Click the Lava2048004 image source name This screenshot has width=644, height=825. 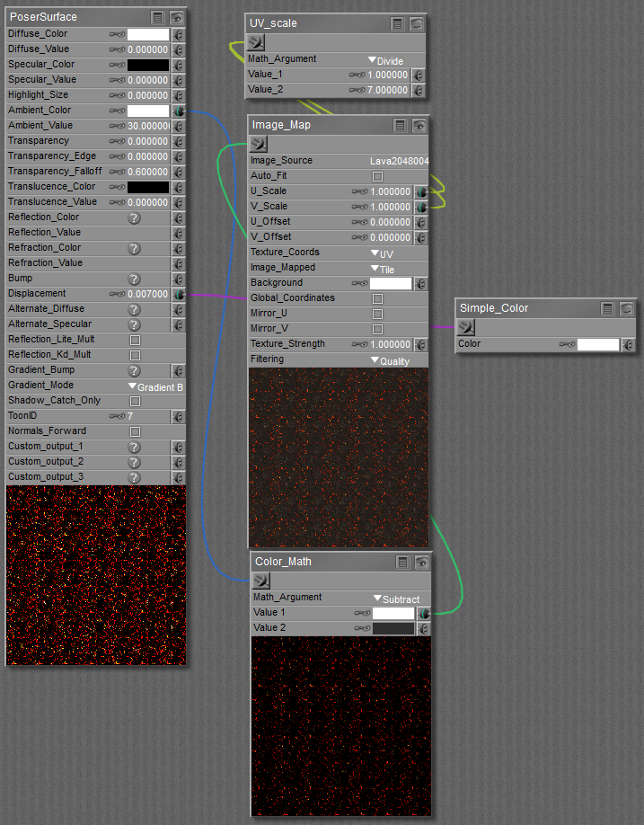pos(400,161)
